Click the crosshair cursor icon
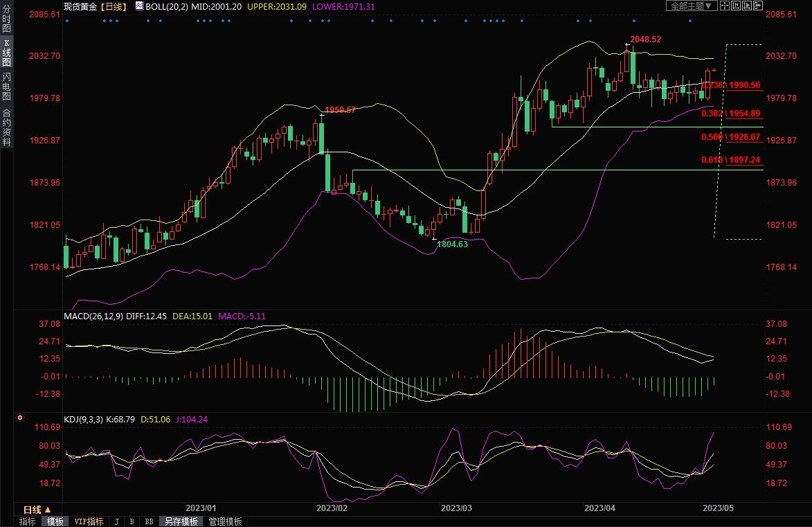The height and width of the screenshot is (527, 812). pyautogui.click(x=725, y=6)
